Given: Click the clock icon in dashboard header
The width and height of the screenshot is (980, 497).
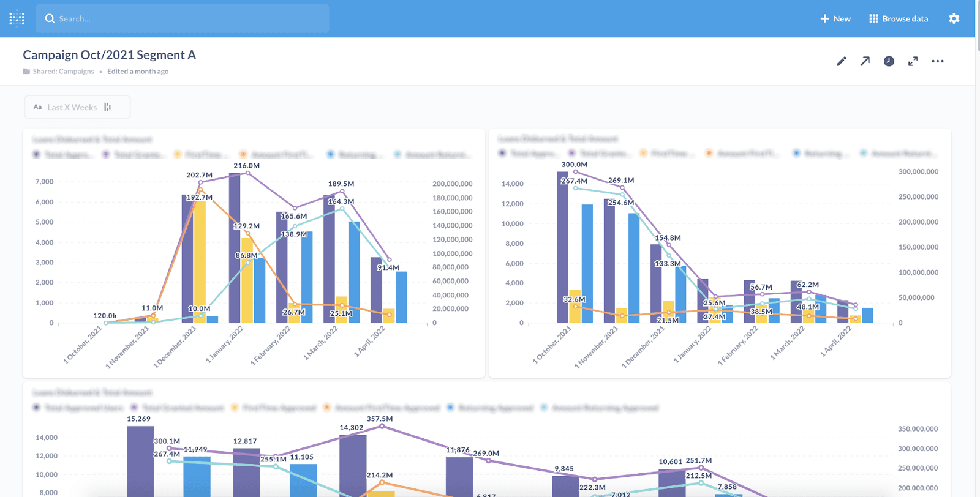Looking at the screenshot, I should 889,61.
